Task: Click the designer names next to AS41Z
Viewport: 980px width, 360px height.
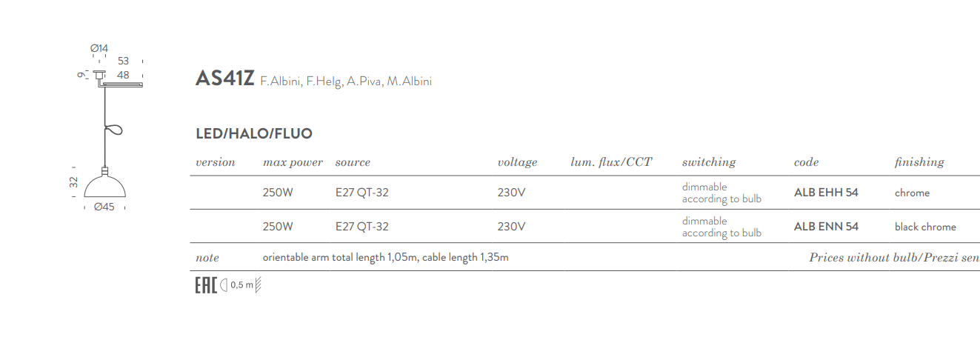Action: tap(345, 81)
